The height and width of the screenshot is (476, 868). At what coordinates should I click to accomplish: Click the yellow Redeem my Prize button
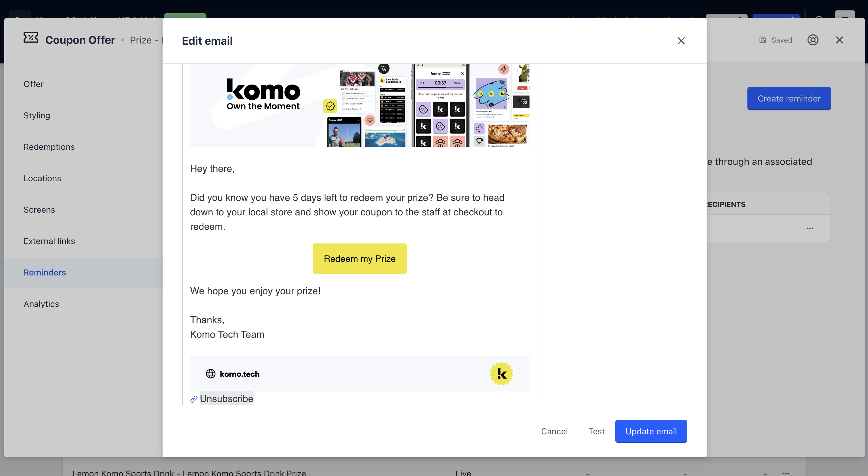click(360, 259)
